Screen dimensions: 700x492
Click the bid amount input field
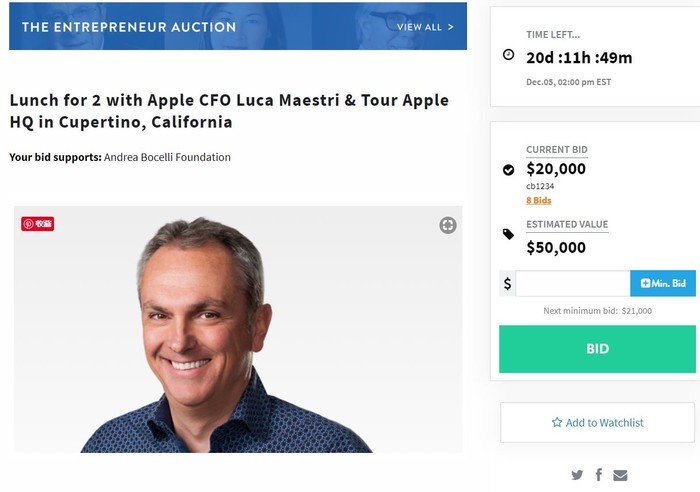pyautogui.click(x=573, y=283)
